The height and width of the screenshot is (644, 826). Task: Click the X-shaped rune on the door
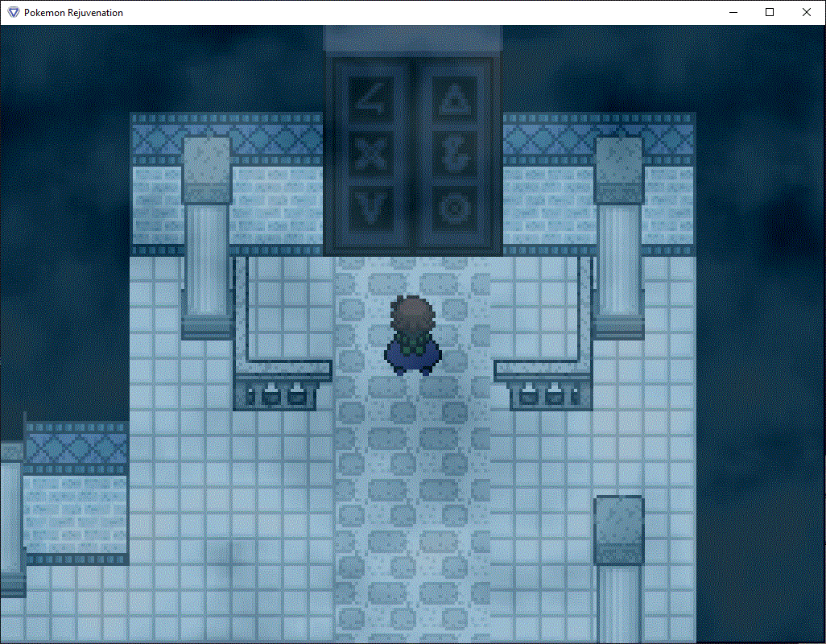[x=371, y=154]
